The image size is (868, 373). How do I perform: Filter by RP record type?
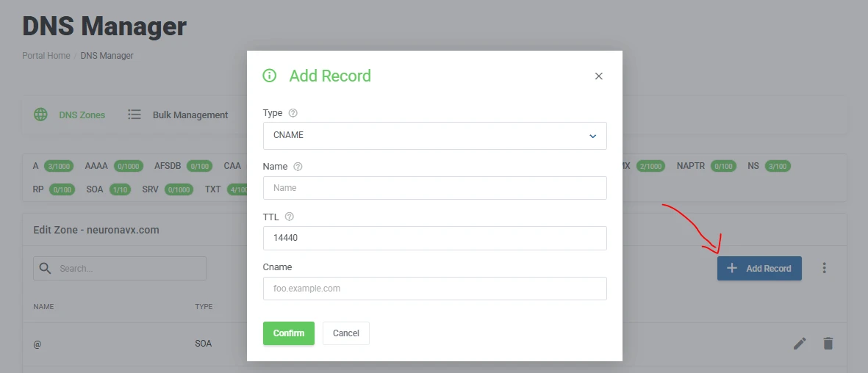point(38,189)
